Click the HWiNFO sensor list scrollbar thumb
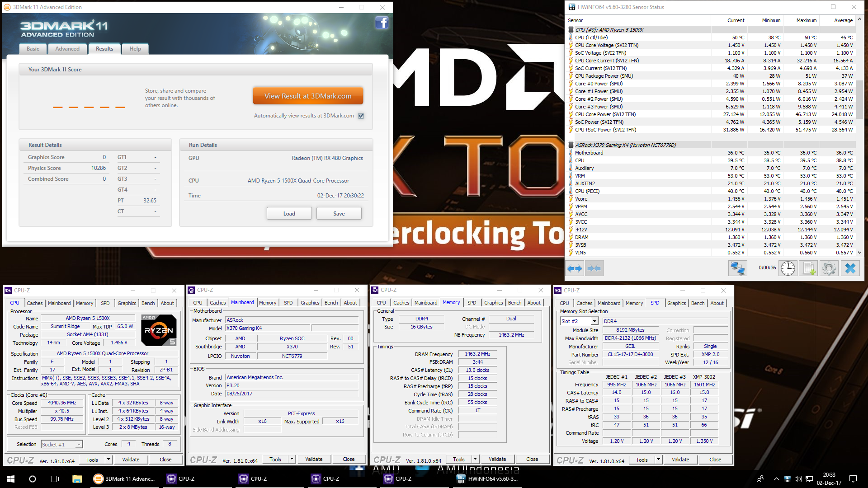Image resolution: width=868 pixels, height=488 pixels. [860, 99]
